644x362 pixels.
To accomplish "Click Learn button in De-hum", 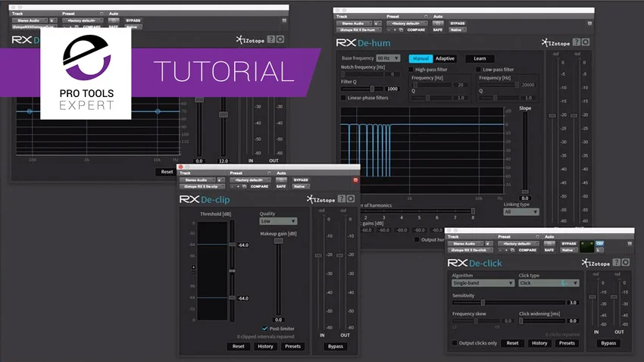I will click(480, 58).
